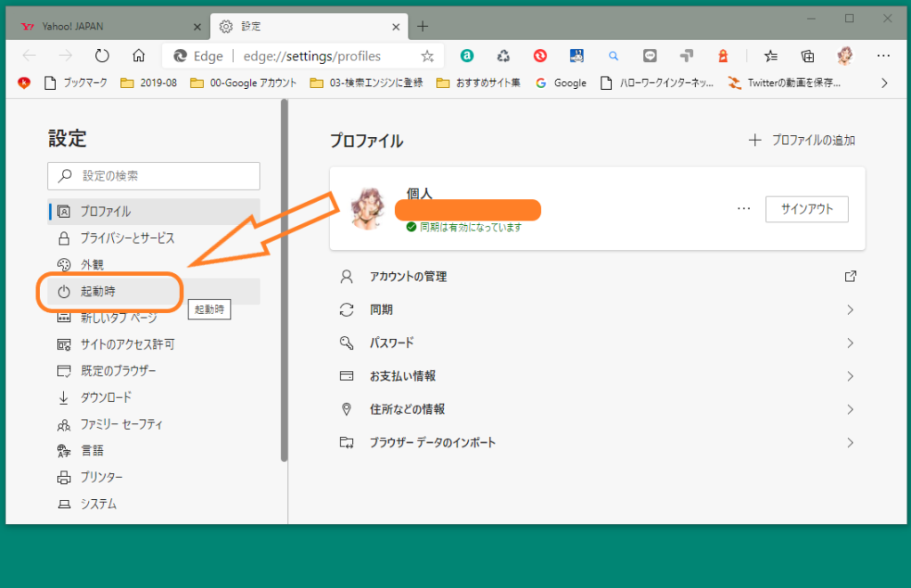Screen dimensions: 911x588
Task: Open the favorites bar overflow chevron
Action: 883,83
